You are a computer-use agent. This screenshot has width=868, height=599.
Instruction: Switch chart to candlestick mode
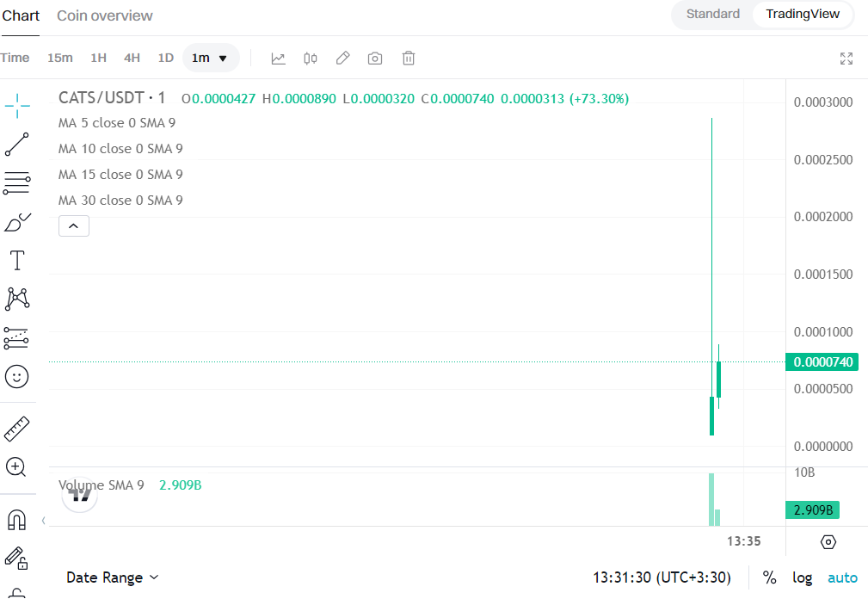pos(310,58)
